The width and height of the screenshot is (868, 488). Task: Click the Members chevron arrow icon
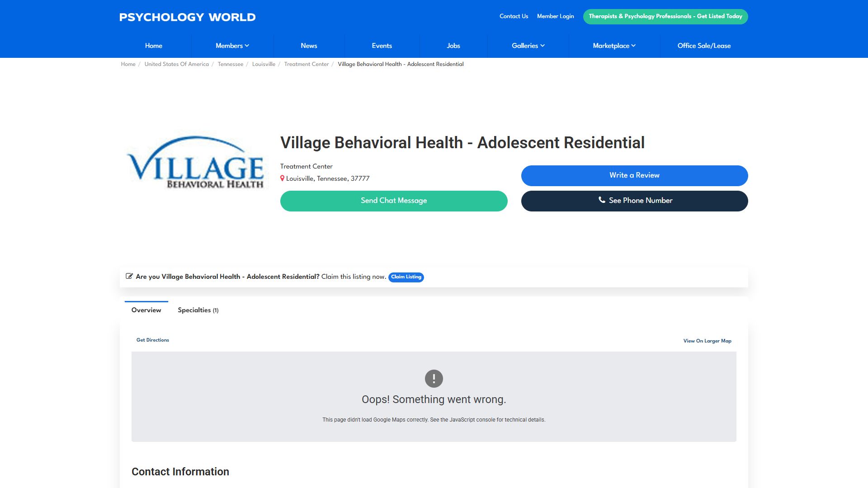click(247, 46)
